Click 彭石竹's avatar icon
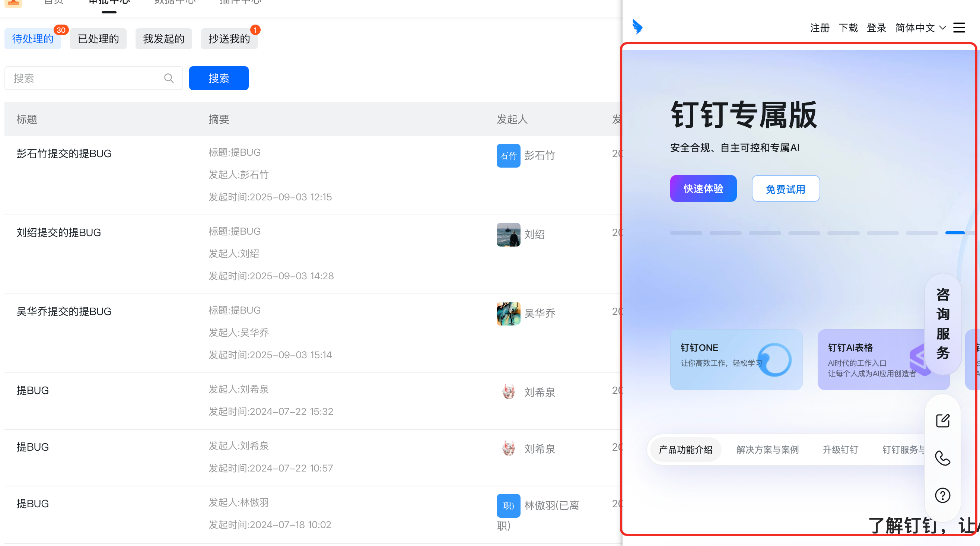The width and height of the screenshot is (980, 546). click(x=508, y=156)
